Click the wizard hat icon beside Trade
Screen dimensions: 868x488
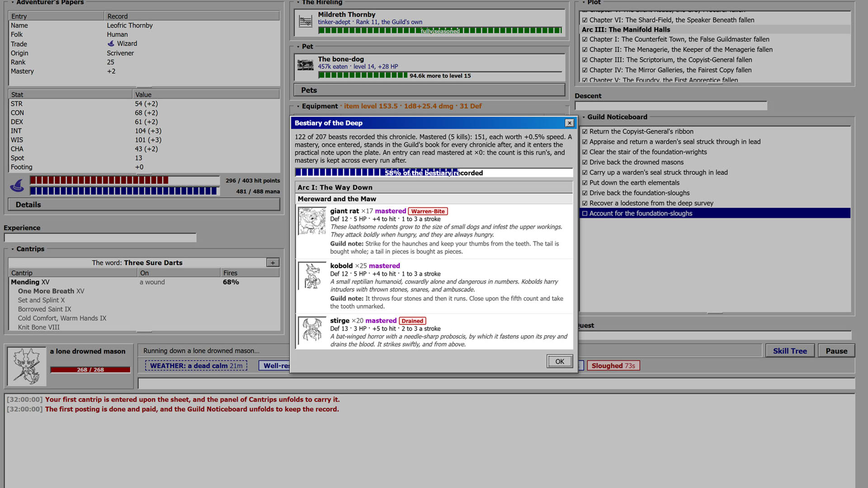coord(111,44)
